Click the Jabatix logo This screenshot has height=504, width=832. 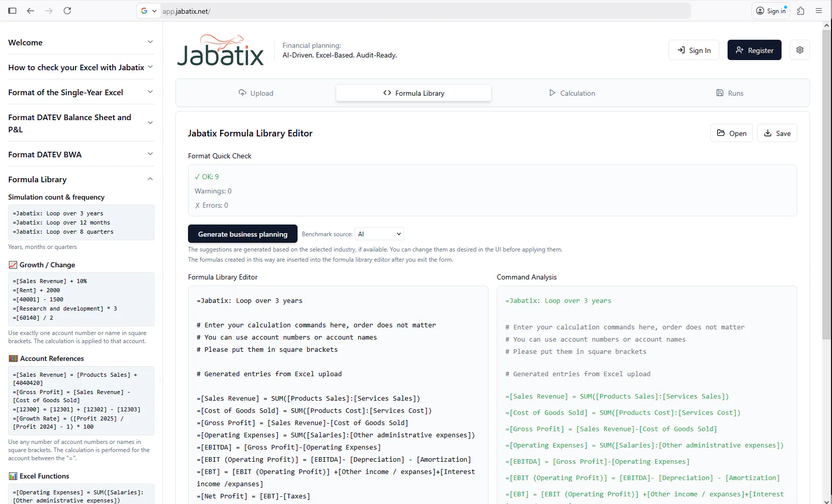pos(221,50)
